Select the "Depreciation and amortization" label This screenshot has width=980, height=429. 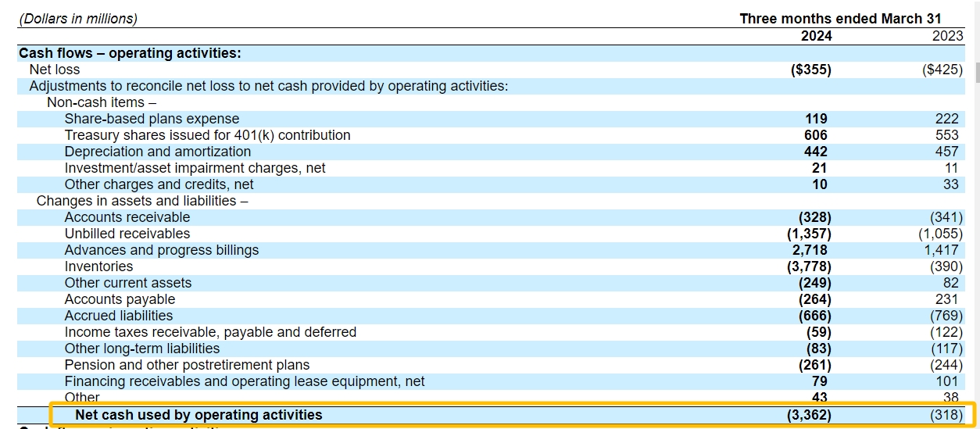click(158, 152)
